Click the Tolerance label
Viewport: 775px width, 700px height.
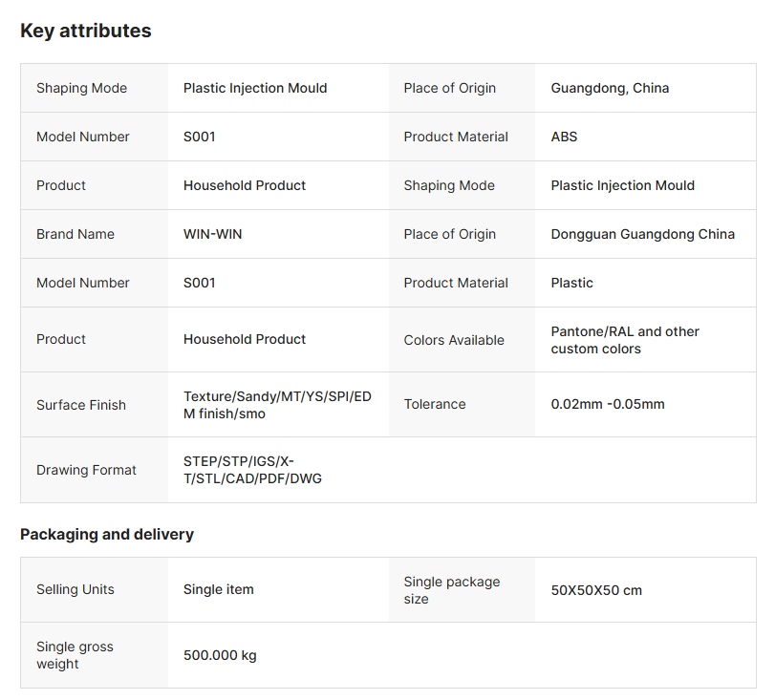click(x=435, y=404)
